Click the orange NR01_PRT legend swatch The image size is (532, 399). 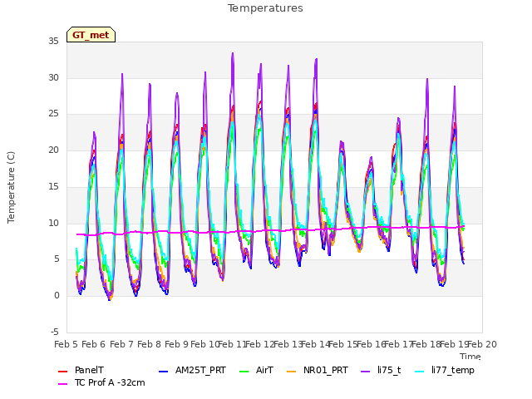tap(292, 372)
